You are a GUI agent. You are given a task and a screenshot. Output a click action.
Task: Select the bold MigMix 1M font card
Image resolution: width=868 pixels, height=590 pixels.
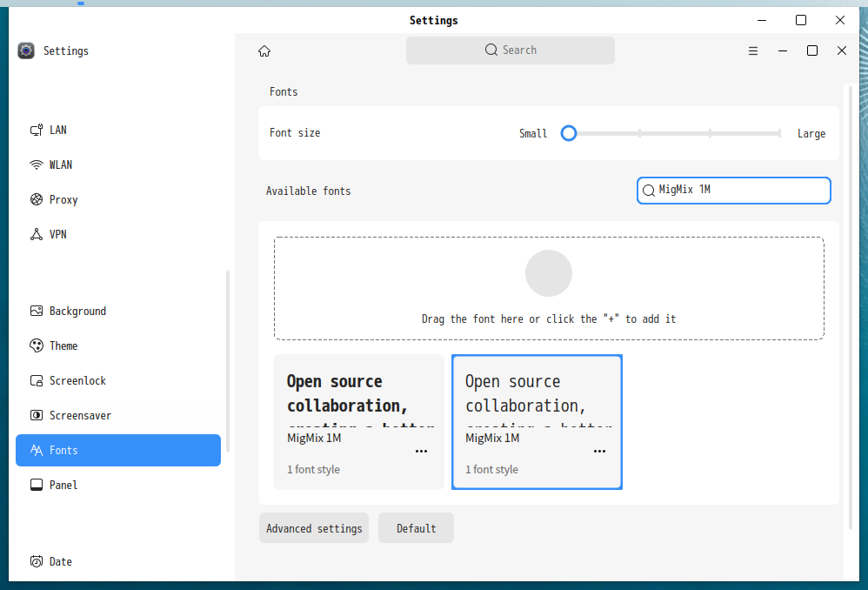click(358, 422)
